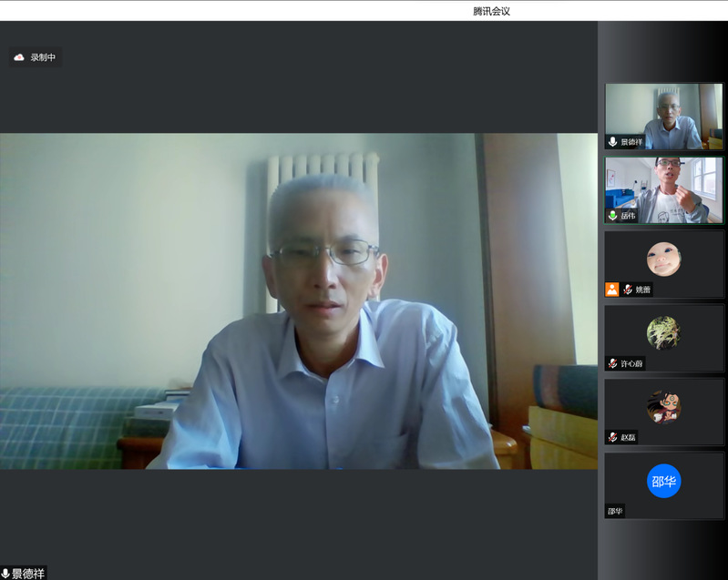Click the main speaker video area
Viewport: 728px width, 580px height.
tap(299, 300)
